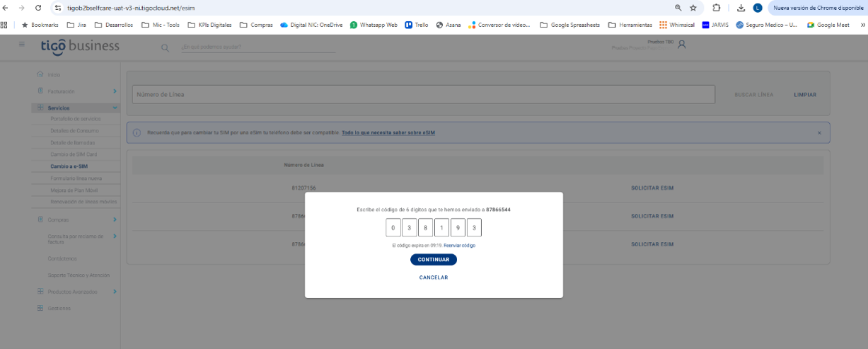Image resolution: width=868 pixels, height=349 pixels.
Task: Open Detalle de llamadas
Action: 72,143
